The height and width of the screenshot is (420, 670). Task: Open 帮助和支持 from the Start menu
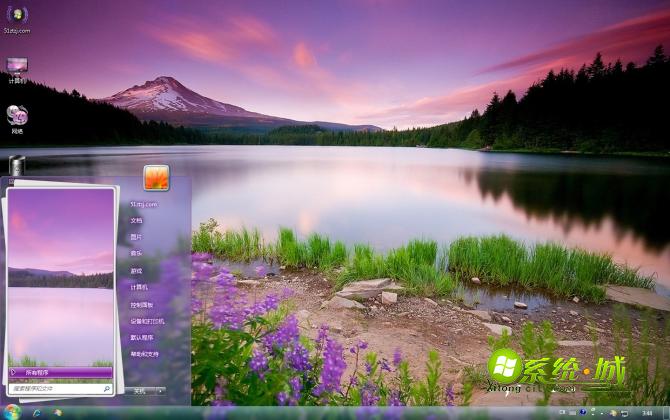[x=144, y=354]
